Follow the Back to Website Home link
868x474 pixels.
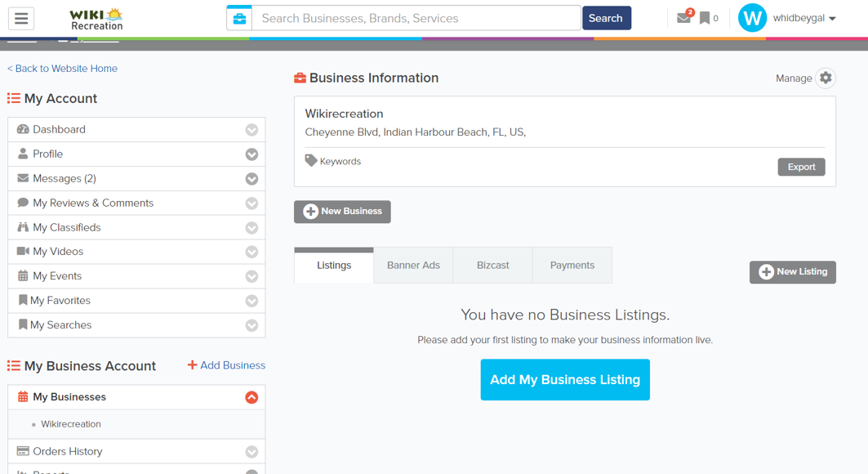coord(63,68)
